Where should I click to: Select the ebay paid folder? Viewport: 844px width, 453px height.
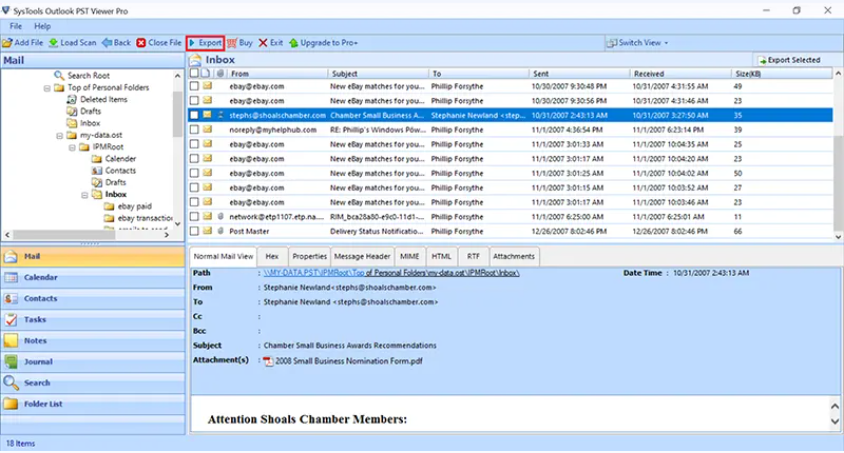pyautogui.click(x=134, y=206)
